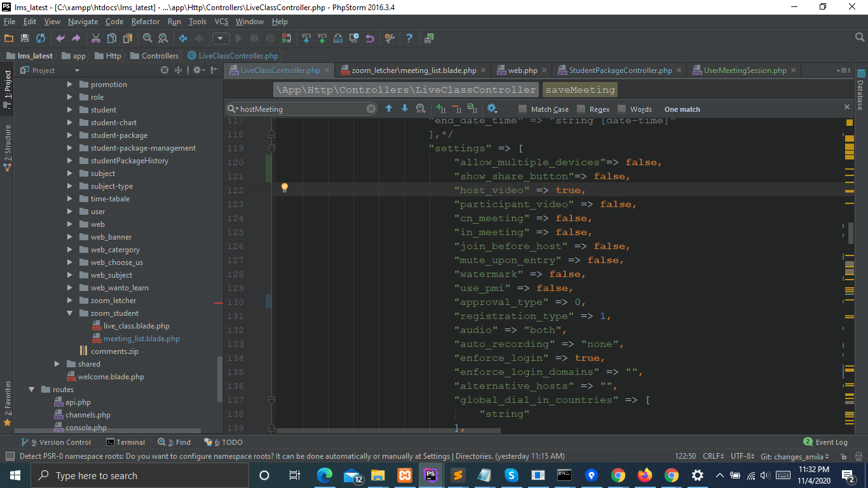Toggle the Regex checkbox

click(581, 109)
